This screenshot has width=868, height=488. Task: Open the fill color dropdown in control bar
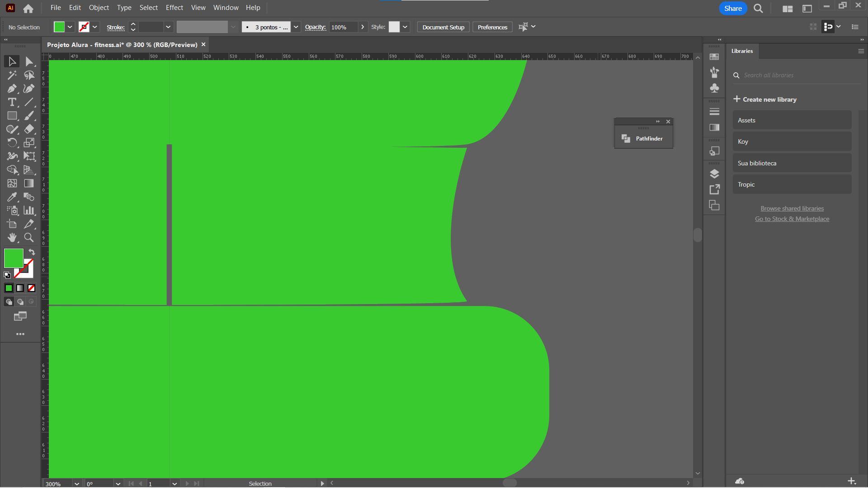70,27
